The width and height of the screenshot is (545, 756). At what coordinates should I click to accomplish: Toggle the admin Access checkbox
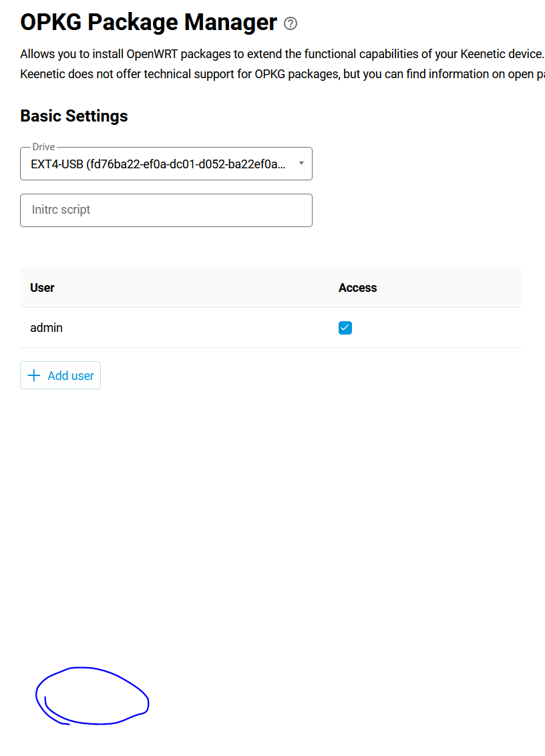click(345, 328)
